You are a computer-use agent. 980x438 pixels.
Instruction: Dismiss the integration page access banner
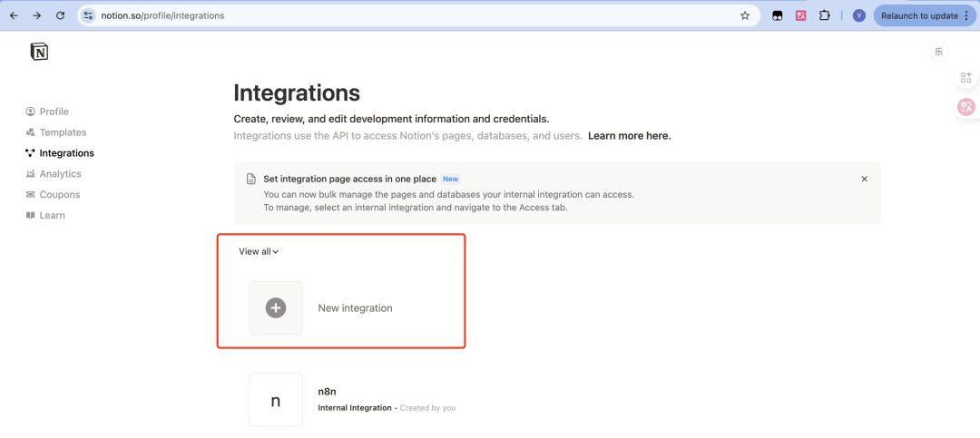[865, 179]
